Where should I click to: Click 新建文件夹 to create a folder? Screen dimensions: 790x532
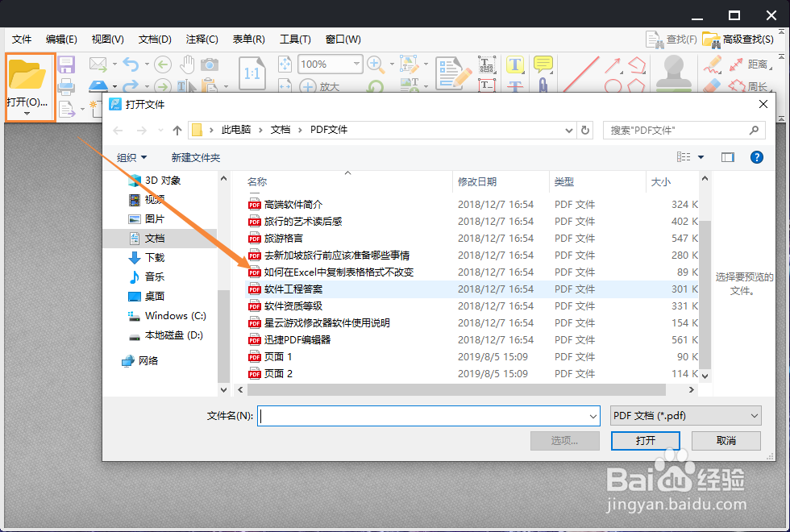click(196, 157)
